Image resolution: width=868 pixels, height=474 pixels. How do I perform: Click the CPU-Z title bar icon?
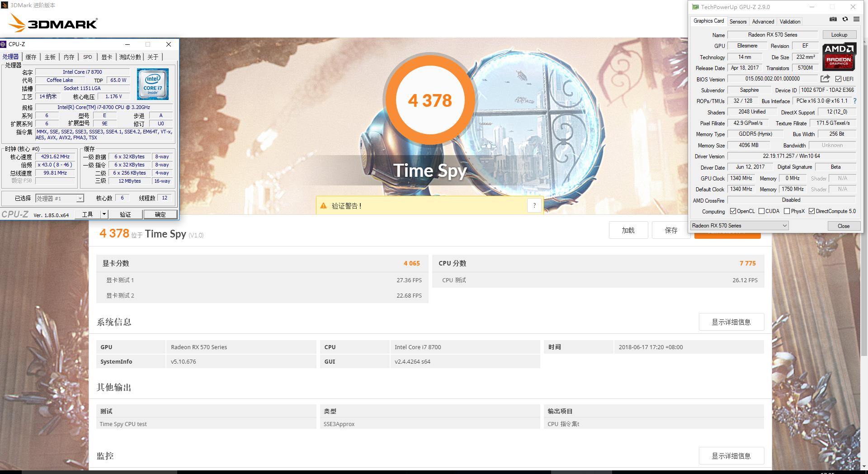pos(4,44)
